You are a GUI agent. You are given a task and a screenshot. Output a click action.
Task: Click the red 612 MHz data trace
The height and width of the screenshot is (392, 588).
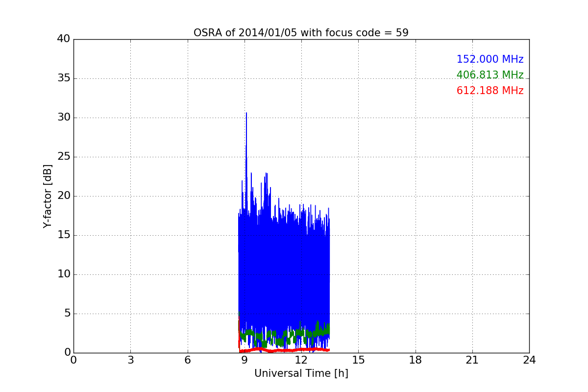pyautogui.click(x=284, y=350)
